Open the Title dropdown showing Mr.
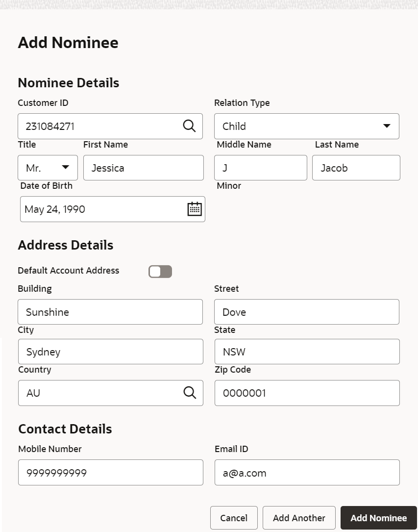This screenshot has width=418, height=532. click(48, 168)
